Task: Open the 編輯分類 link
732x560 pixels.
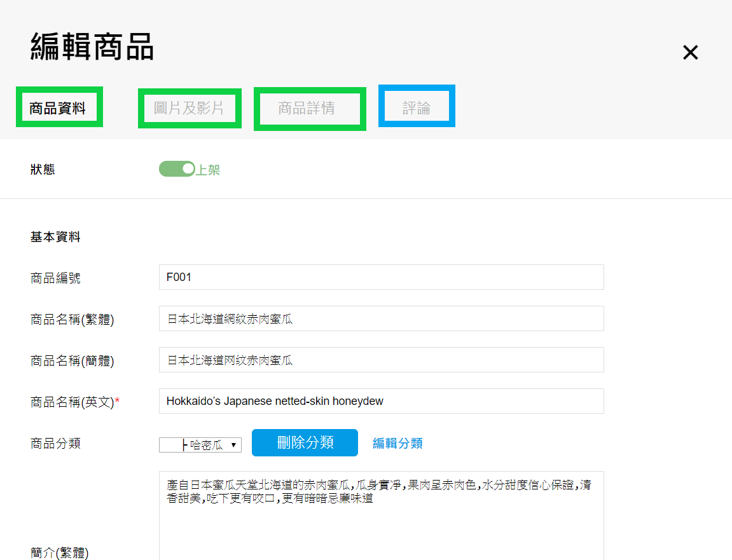Action: tap(397, 444)
